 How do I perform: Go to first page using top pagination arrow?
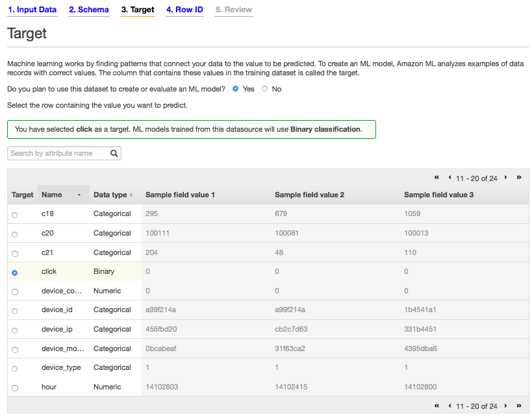point(437,177)
